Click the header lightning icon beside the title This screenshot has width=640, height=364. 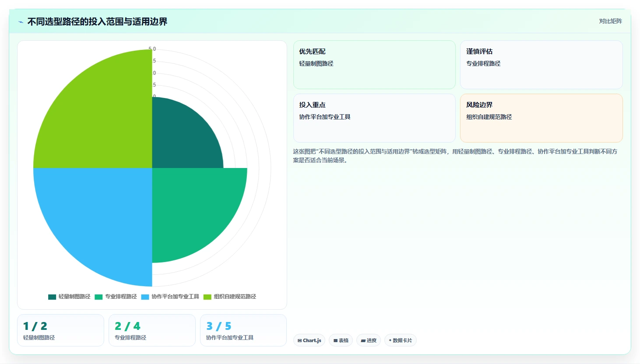click(x=21, y=22)
